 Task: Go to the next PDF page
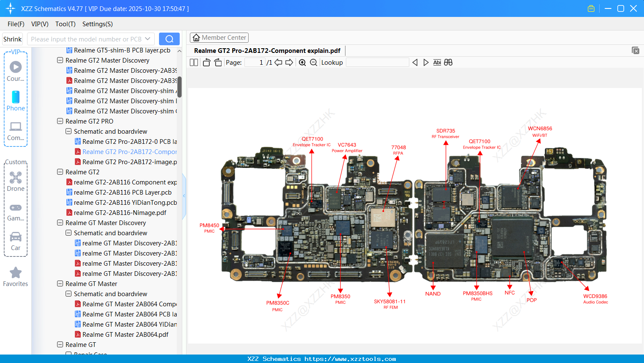pos(289,63)
